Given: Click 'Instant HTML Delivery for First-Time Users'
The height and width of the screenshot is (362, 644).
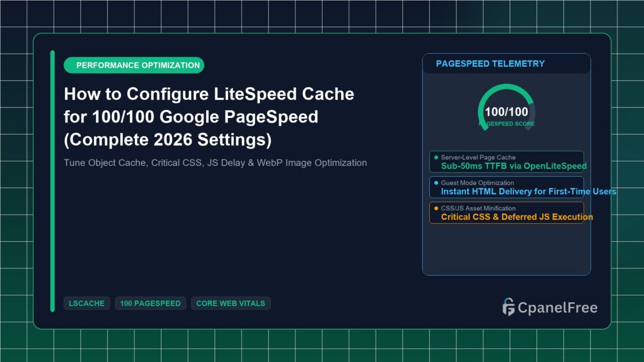Looking at the screenshot, I should 529,191.
